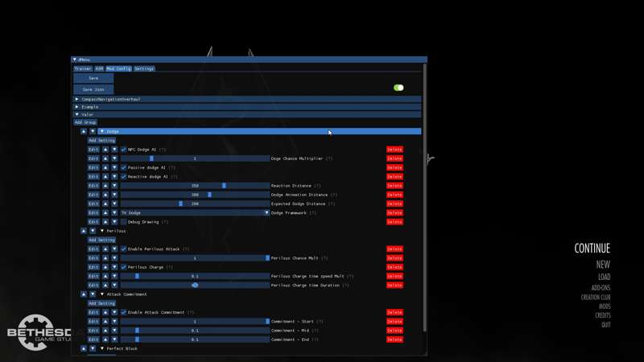Select the Mod Config tab
Image resolution: width=644 pixels, height=362 pixels.
click(x=118, y=68)
